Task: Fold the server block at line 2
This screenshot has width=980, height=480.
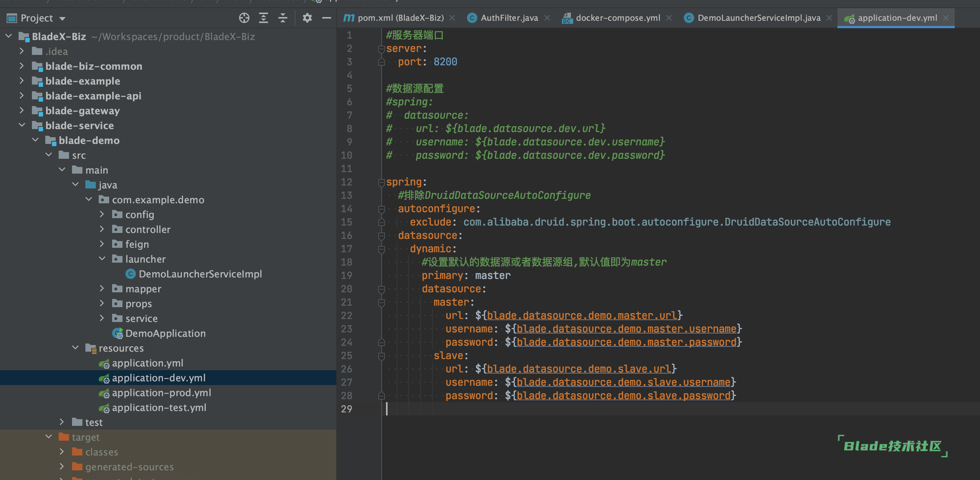Action: (x=381, y=49)
